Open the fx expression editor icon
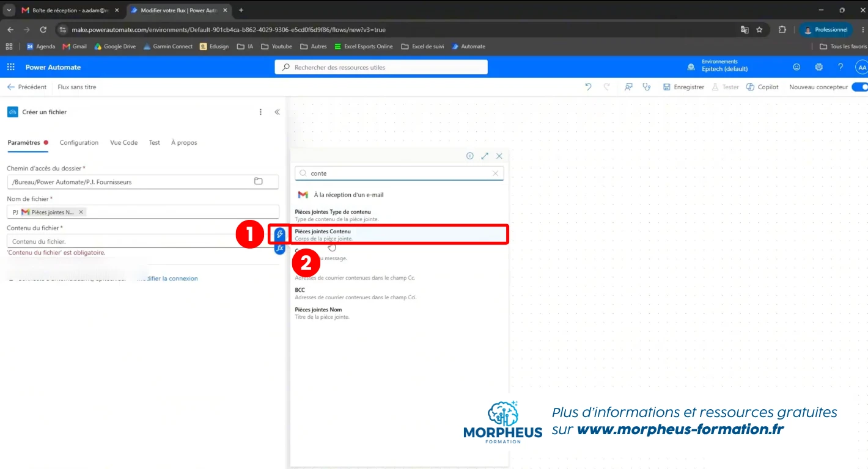 (x=280, y=248)
